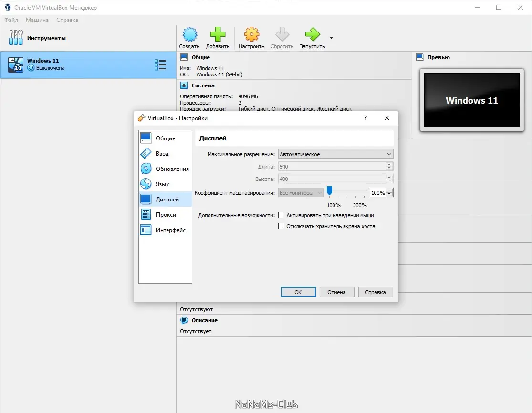Click the Описание section icon
The image size is (532, 413).
[184, 320]
